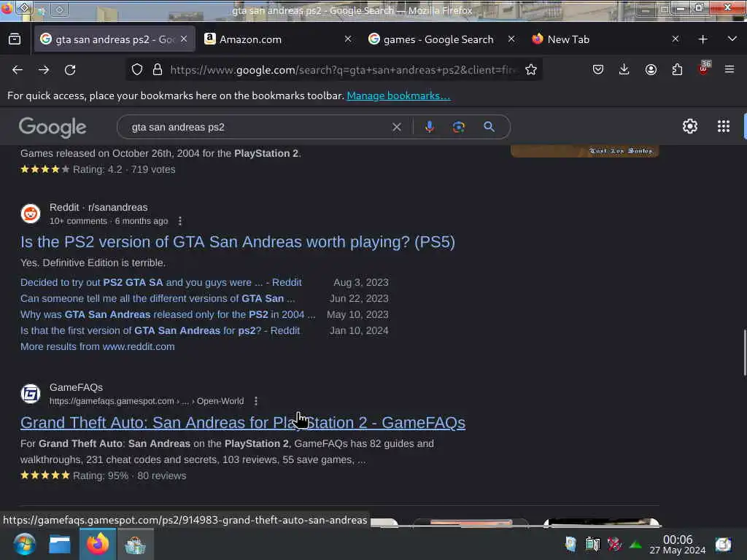Open Firefox View icon left of tabs

coord(15,39)
